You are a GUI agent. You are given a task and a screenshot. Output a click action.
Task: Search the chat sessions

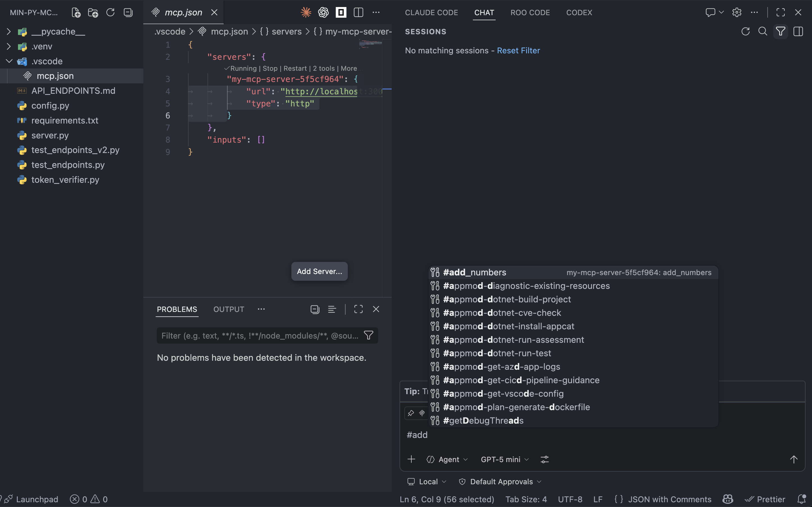click(x=763, y=31)
